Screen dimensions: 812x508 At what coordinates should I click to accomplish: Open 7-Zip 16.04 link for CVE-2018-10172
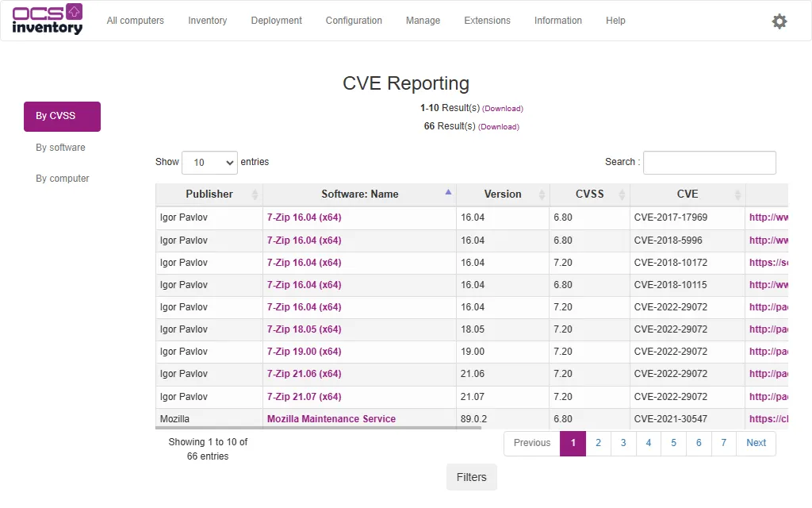click(x=304, y=263)
